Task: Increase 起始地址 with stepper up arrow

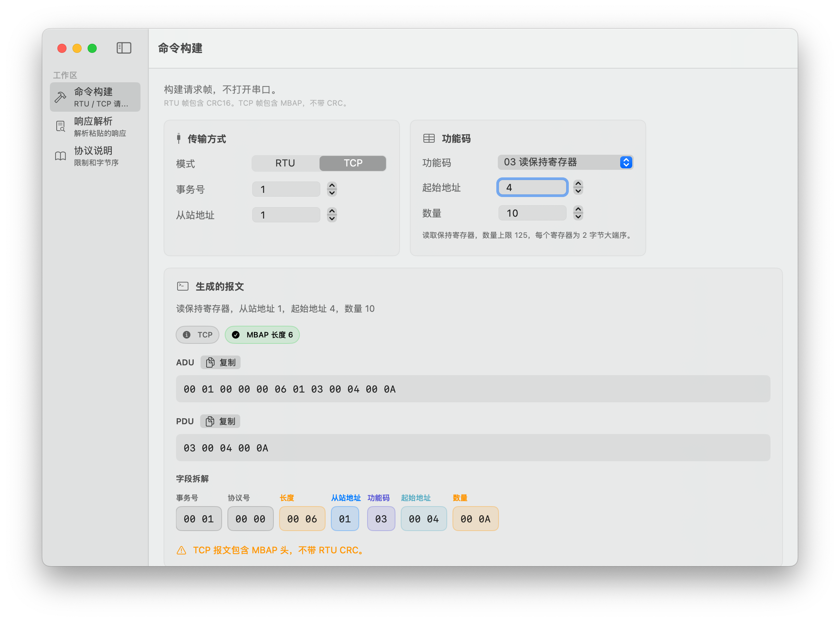Action: point(578,183)
